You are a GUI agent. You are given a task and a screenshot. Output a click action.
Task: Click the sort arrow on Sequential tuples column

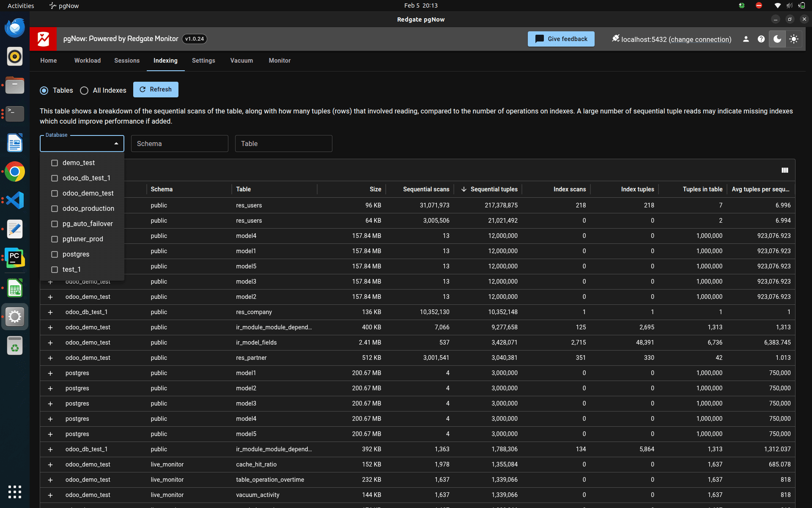pos(464,189)
